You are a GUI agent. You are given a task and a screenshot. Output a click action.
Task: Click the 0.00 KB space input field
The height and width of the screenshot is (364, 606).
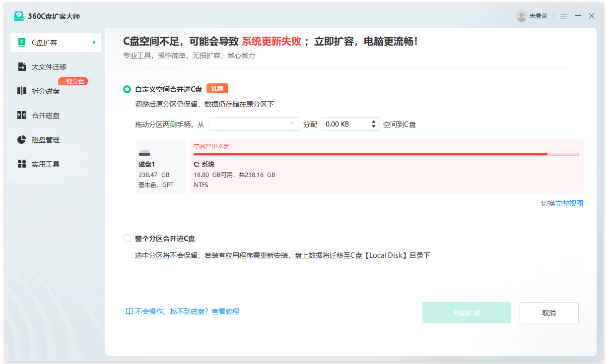345,123
